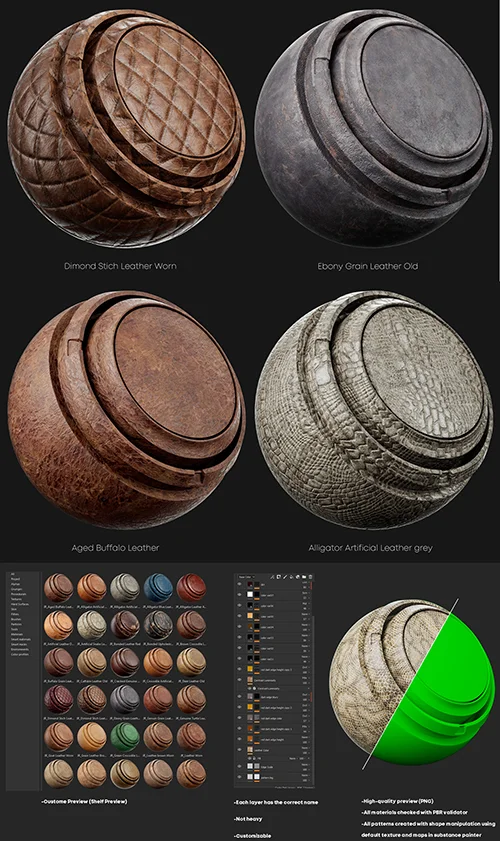Image resolution: width=500 pixels, height=841 pixels.
Task: Open the Environments shelf category
Action: pyautogui.click(x=20, y=649)
